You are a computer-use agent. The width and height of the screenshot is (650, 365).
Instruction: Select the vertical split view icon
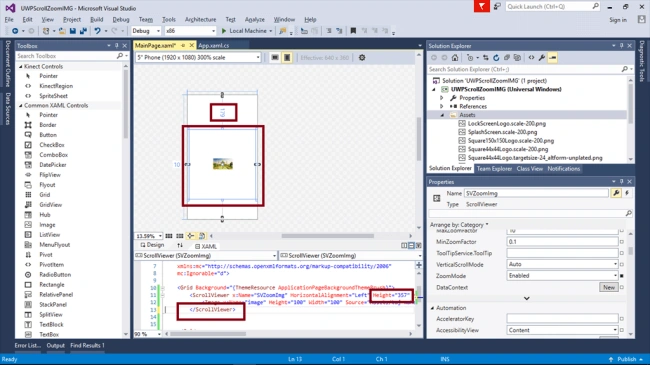404,246
